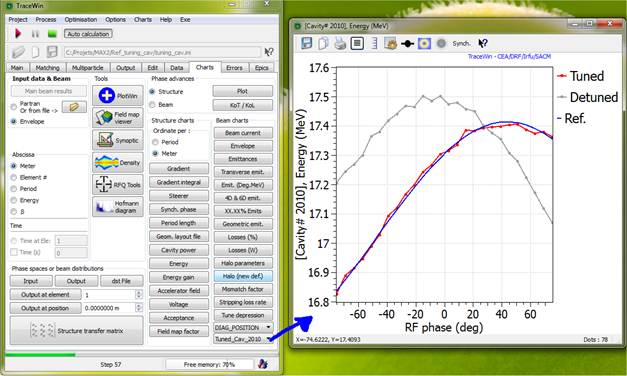The width and height of the screenshot is (627, 376).
Task: Choose the Period ordinate radio option
Action: [155, 142]
